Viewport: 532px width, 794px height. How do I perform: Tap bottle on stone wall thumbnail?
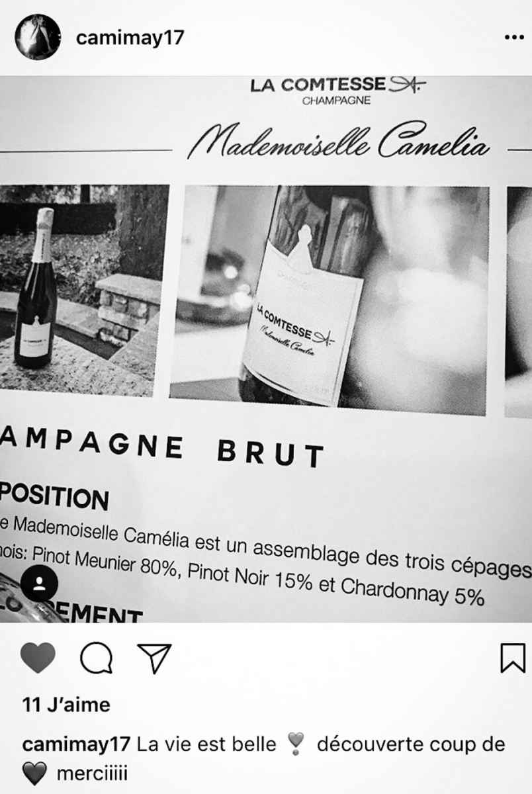click(x=80, y=289)
